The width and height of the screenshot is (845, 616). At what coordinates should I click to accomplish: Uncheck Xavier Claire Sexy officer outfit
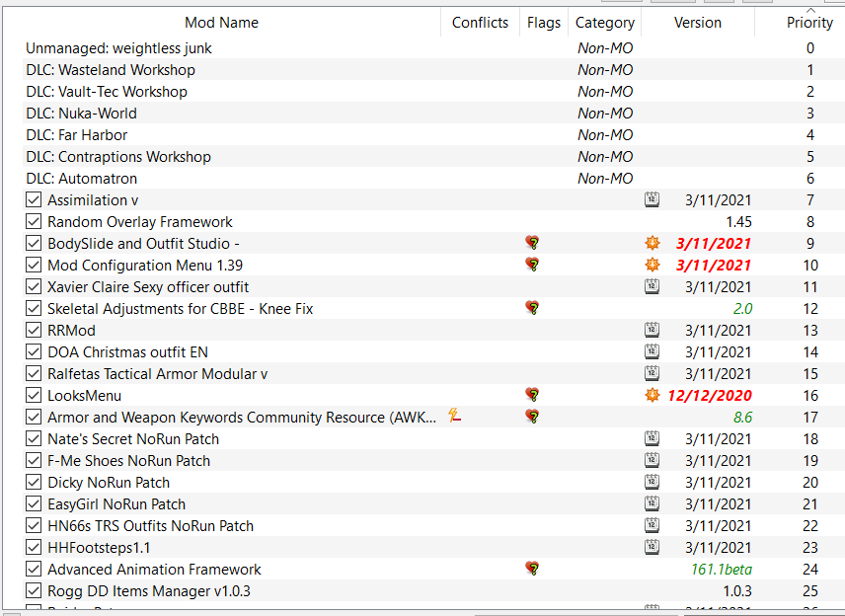click(34, 286)
